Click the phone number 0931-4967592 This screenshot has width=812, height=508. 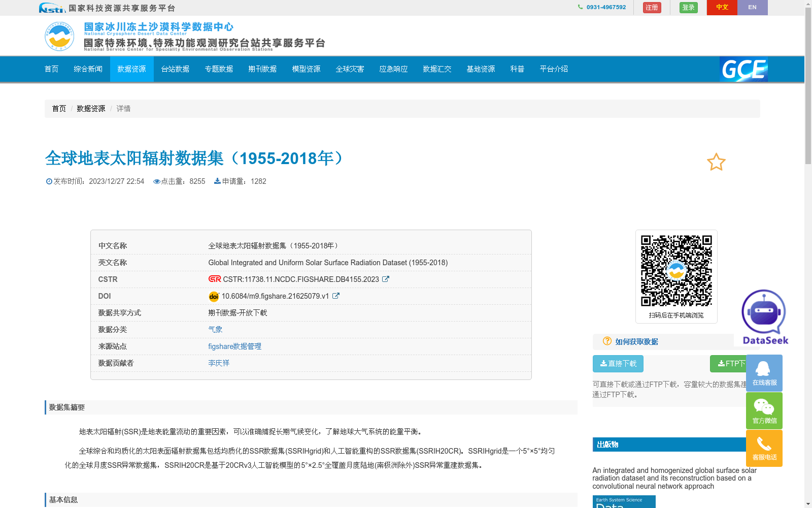pos(606,7)
